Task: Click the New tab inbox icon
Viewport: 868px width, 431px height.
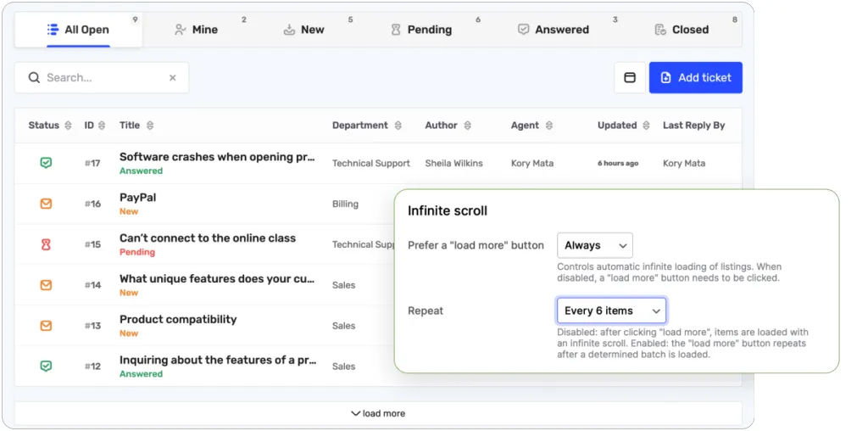Action: click(x=289, y=30)
